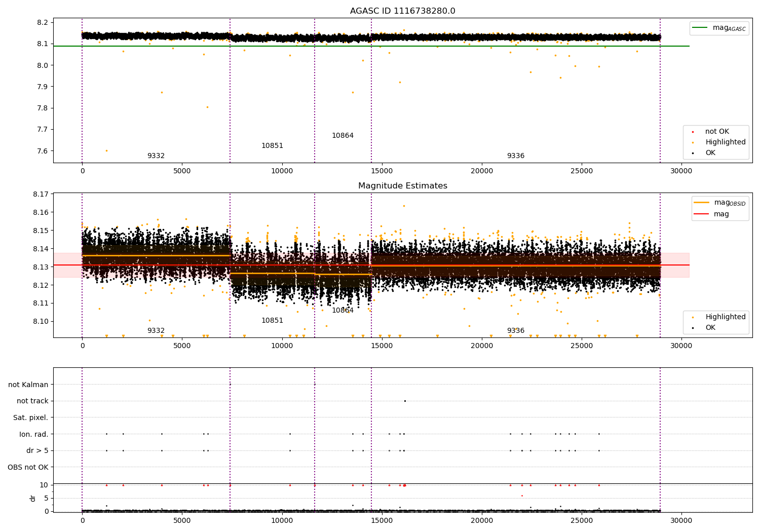This screenshot has width=760, height=532.
Task: Click 'OK' in Magnitude Estimates plot legend
Action: (710, 328)
